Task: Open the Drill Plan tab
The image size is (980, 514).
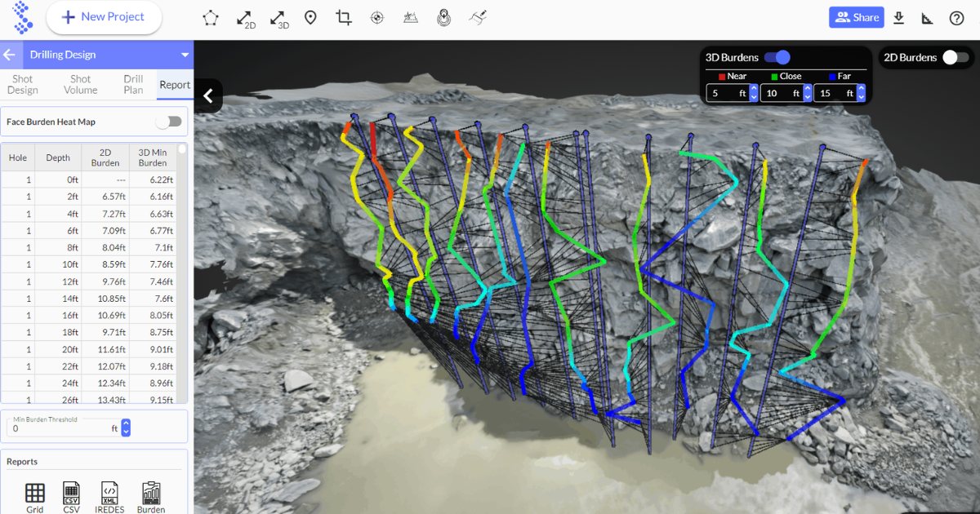Action: 132,84
